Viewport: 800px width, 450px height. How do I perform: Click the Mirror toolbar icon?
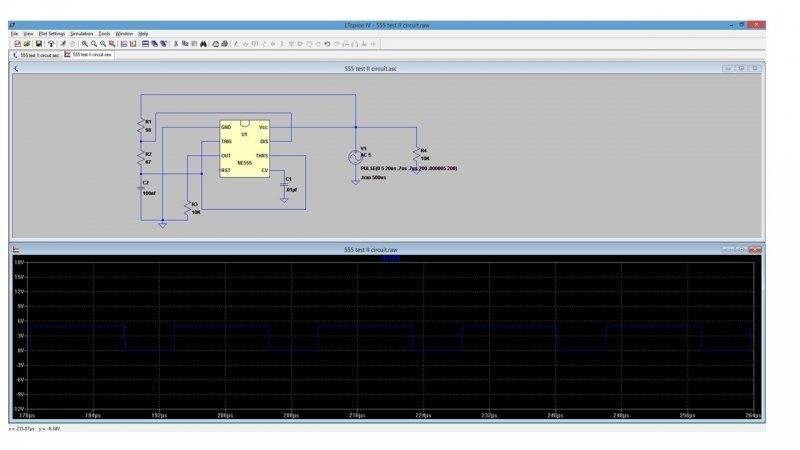tap(355, 44)
